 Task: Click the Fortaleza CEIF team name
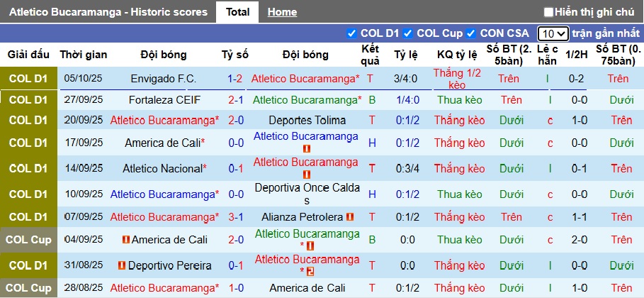pyautogui.click(x=164, y=100)
